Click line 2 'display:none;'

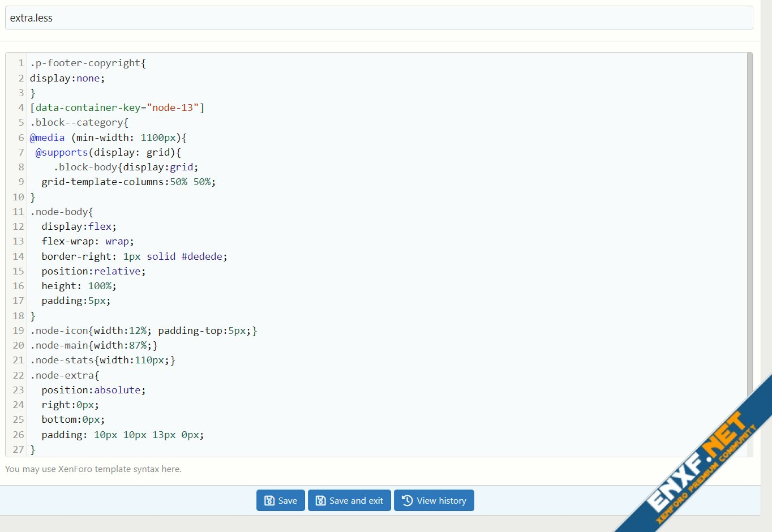67,78
